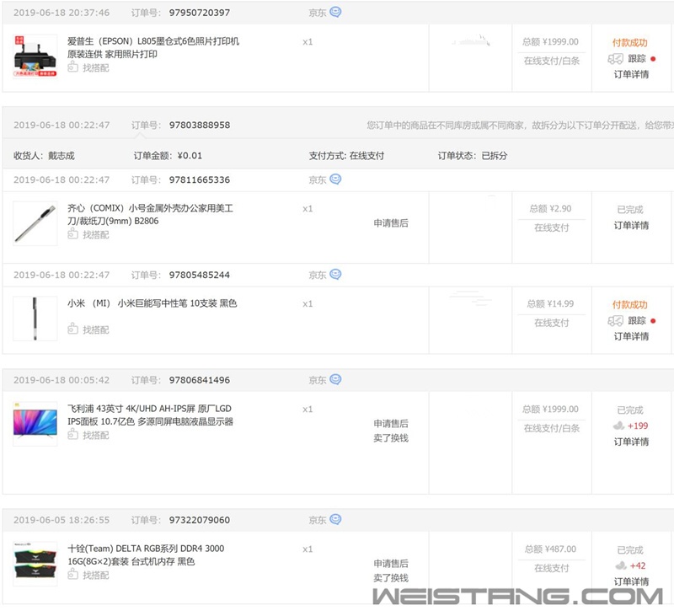
Task: Open product link 飞利浦 43英寸 monitor
Action: coord(150,415)
